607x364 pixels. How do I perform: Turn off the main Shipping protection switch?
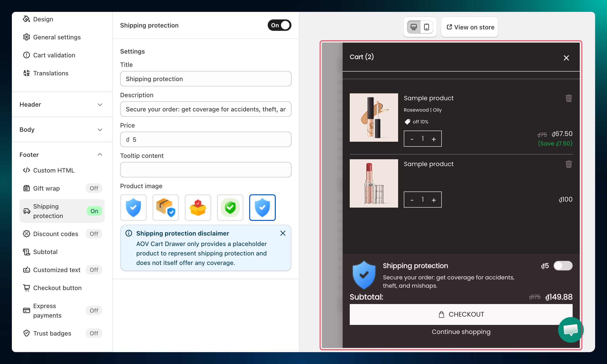pos(280,25)
